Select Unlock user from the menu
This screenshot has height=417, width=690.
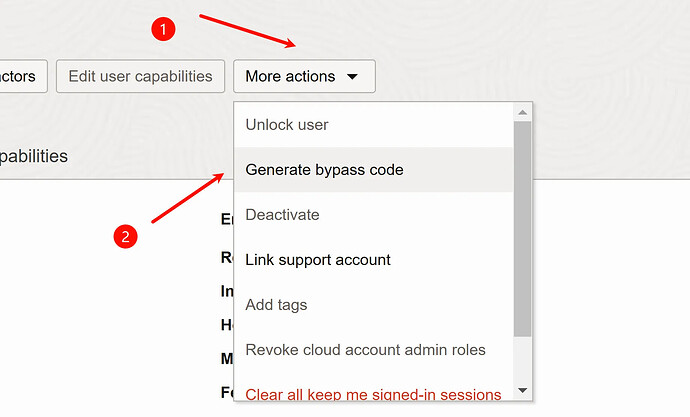[x=374, y=125]
